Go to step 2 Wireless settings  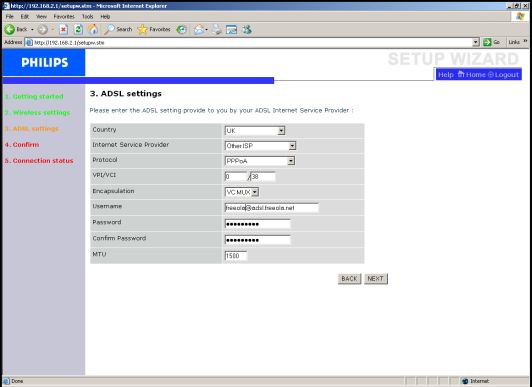(x=37, y=113)
